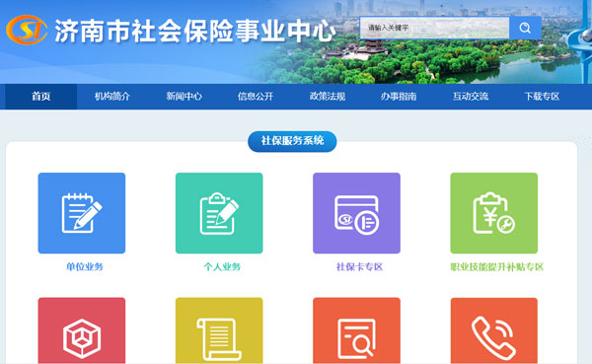Click the orange SI logo in header

coord(27,30)
